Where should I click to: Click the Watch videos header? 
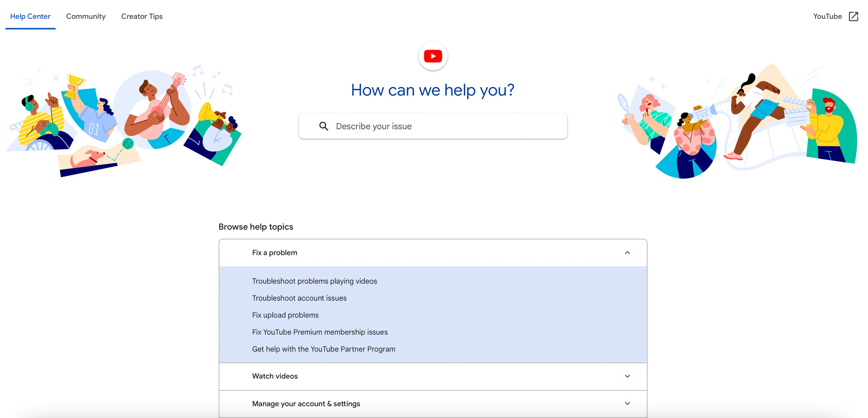point(433,376)
